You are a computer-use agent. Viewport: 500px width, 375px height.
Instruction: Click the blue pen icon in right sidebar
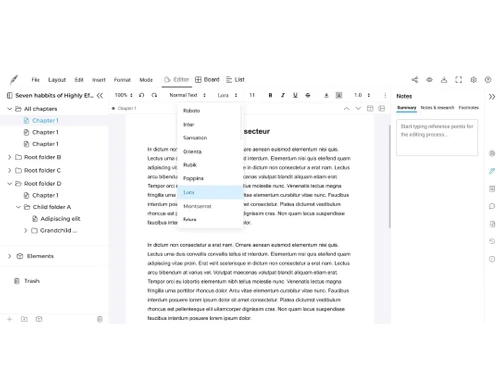[492, 171]
